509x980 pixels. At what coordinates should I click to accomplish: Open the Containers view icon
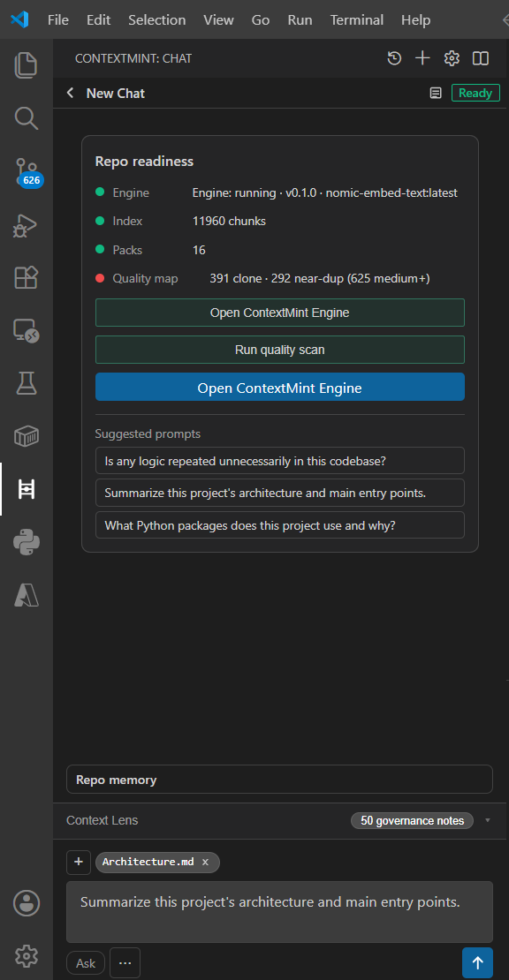(x=27, y=436)
